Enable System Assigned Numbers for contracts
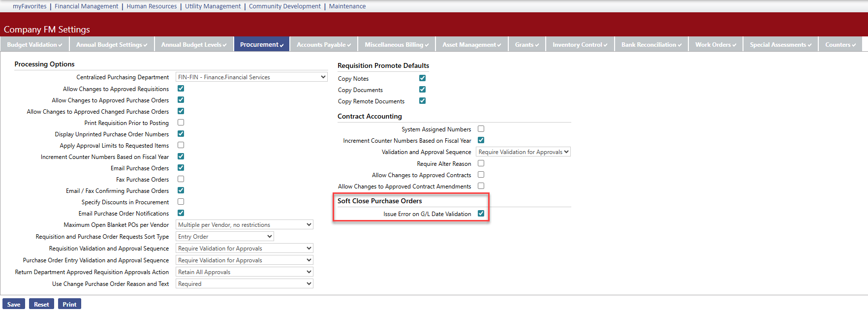This screenshot has height=312, width=868. coord(481,129)
